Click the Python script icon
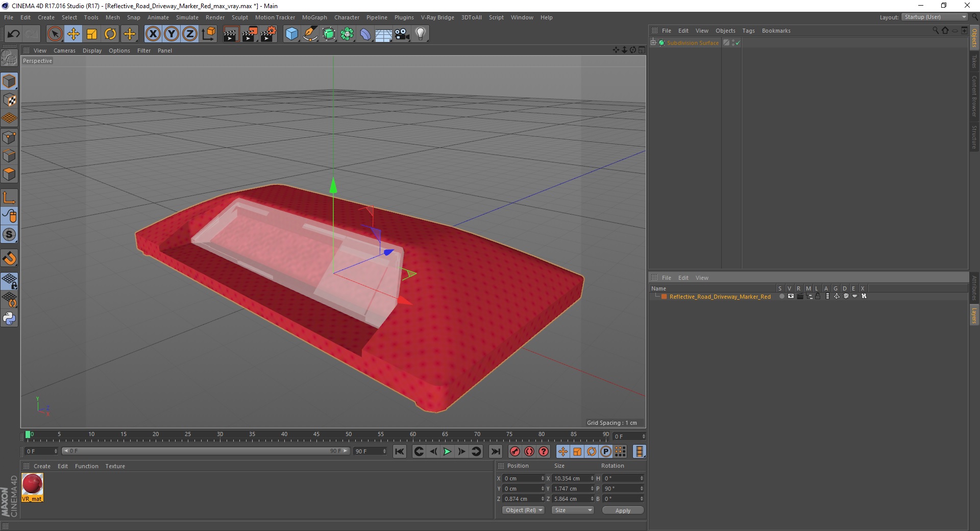Image resolution: width=980 pixels, height=531 pixels. (9, 319)
